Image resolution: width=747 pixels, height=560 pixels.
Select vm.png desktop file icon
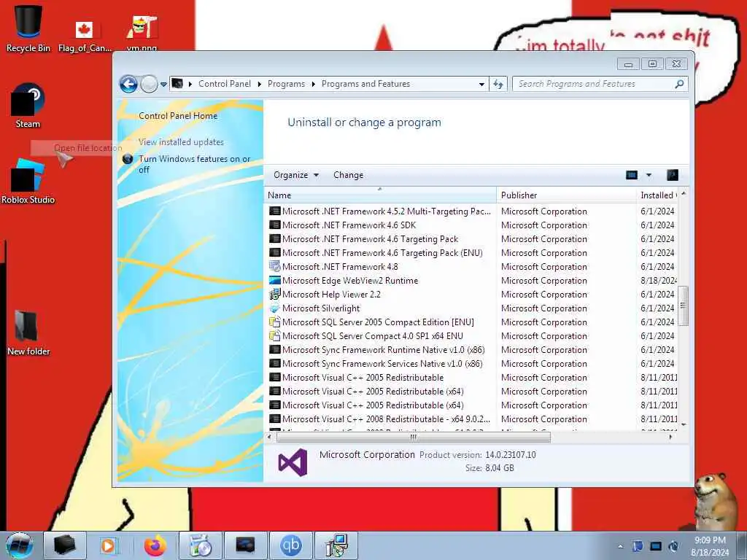click(x=142, y=32)
